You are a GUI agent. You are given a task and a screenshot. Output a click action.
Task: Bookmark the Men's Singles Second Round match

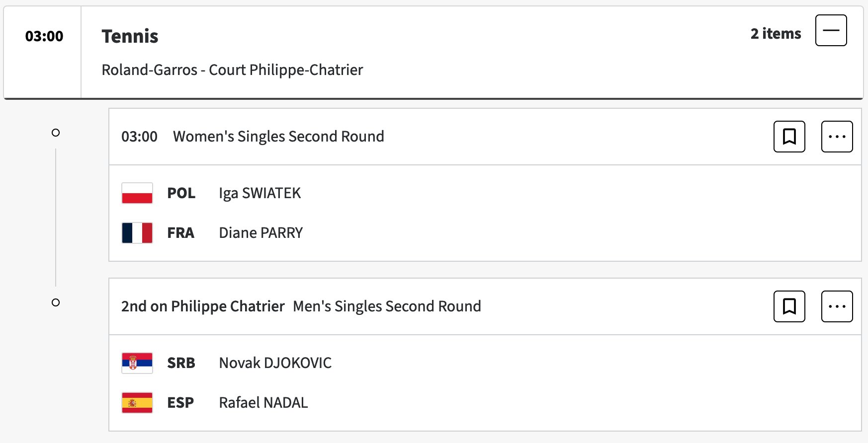[789, 306]
